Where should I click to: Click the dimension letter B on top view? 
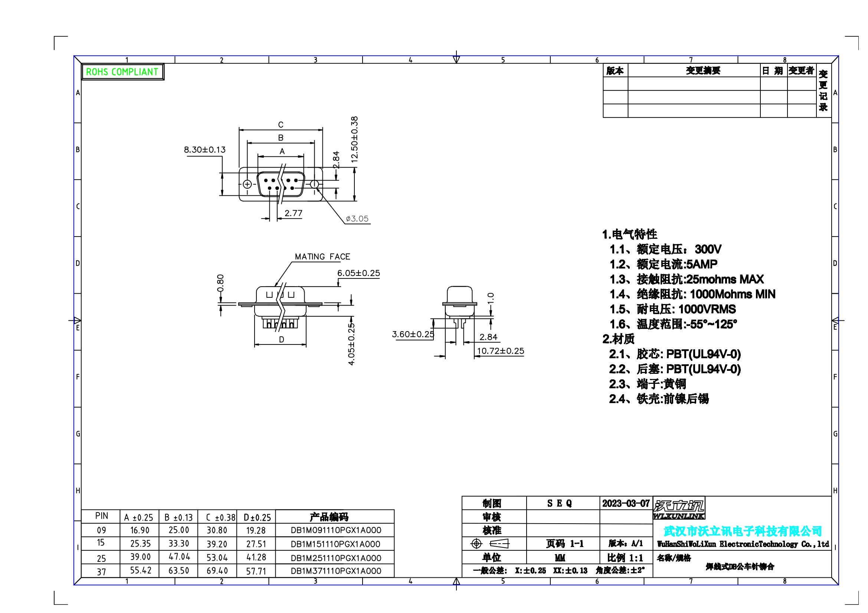281,138
